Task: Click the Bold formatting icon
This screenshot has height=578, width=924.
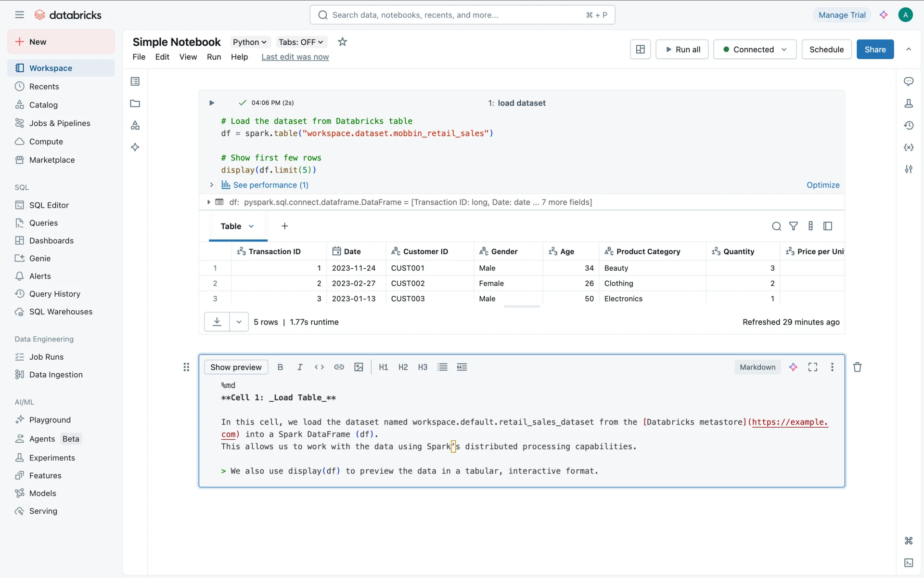Action: pyautogui.click(x=280, y=367)
